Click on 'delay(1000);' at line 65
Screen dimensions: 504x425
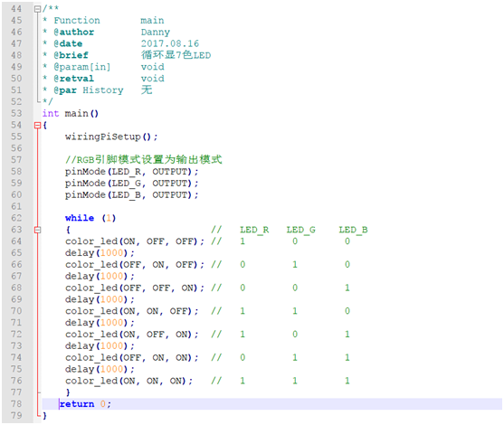[x=100, y=253]
